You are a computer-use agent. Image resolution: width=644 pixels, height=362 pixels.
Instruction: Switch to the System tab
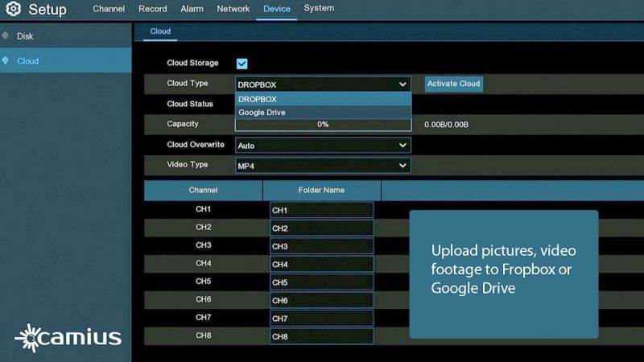click(319, 9)
